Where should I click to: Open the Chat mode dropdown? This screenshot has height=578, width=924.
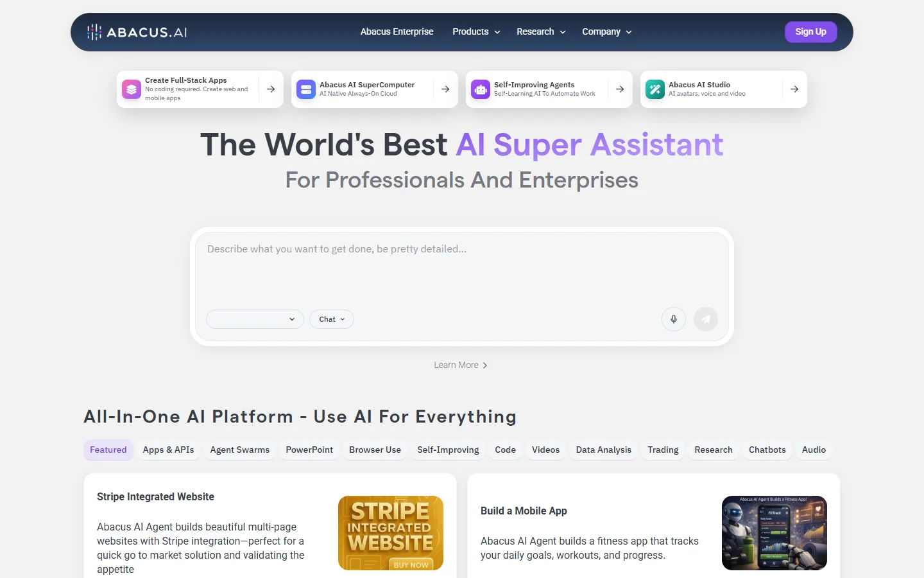[x=332, y=319]
